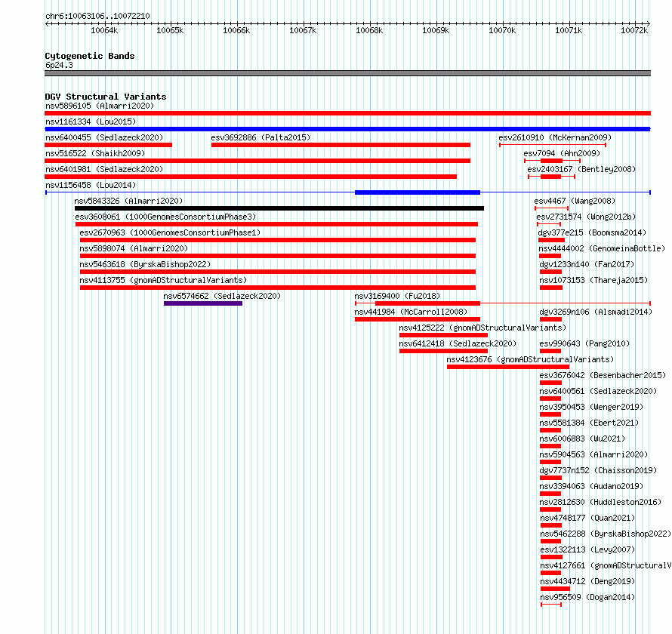This screenshot has width=672, height=634.
Task: Click nsv4123676 (gnomADStructuralVariants) label
Action: (x=530, y=359)
